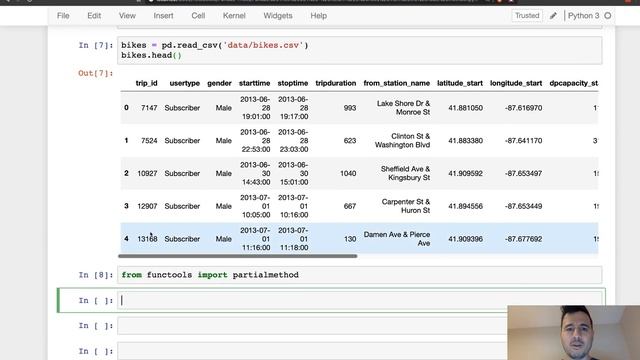Click latitude value 41.883380
Image resolution: width=640 pixels, height=360 pixels.
(x=465, y=140)
